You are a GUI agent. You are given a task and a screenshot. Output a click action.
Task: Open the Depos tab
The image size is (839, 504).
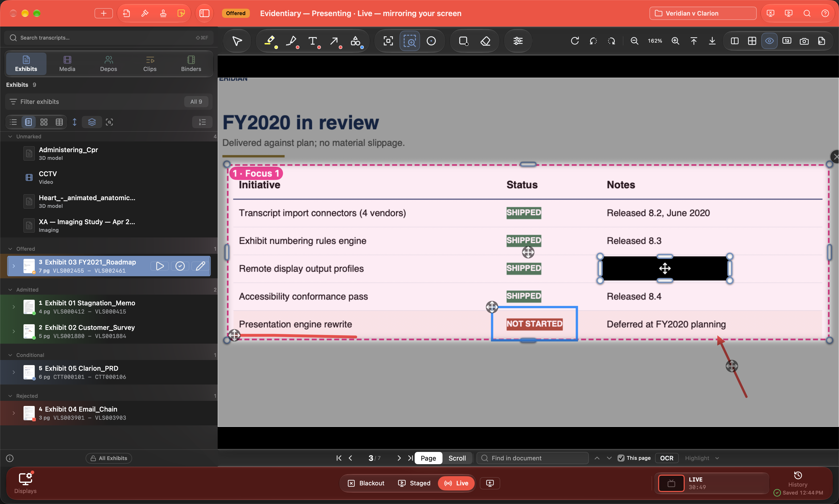coord(108,64)
